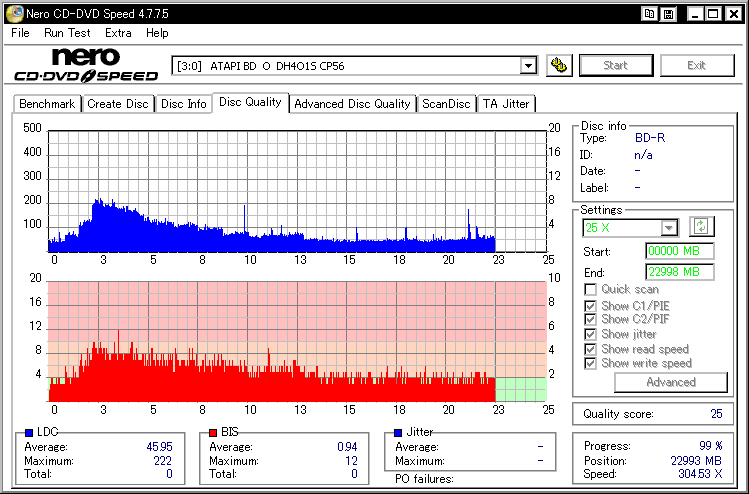Viewport: 749px width, 494px height.
Task: Click the nero CD-DVD SPEED logo
Action: [x=86, y=65]
